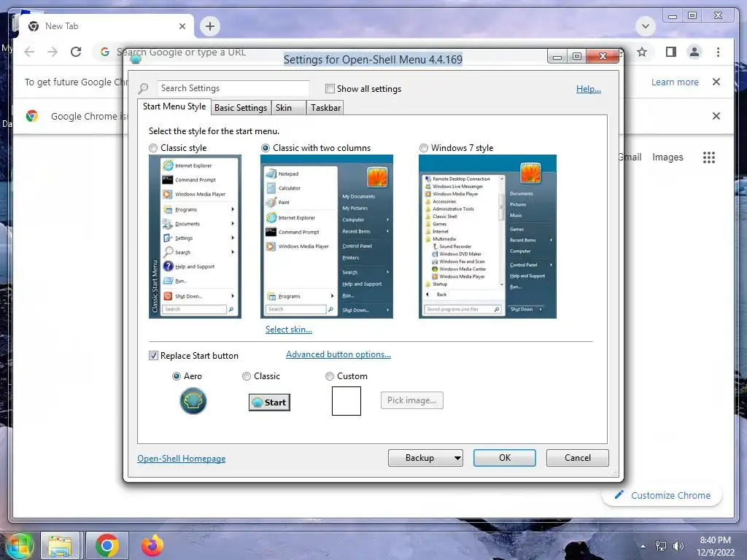Viewport: 747px width, 560px height.
Task: Close the New Tab tab
Action: tap(182, 26)
